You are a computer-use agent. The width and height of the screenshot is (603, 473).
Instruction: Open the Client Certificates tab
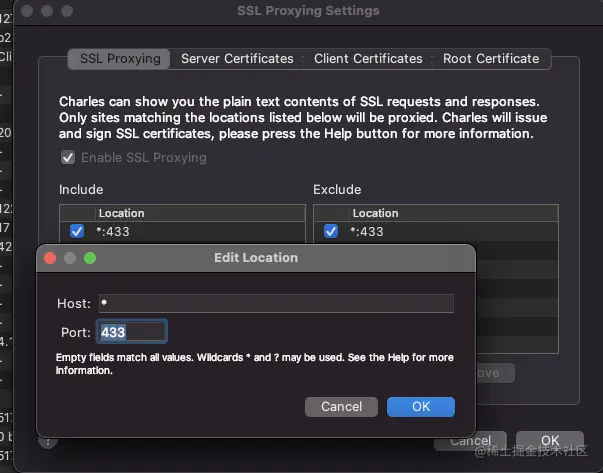click(368, 59)
